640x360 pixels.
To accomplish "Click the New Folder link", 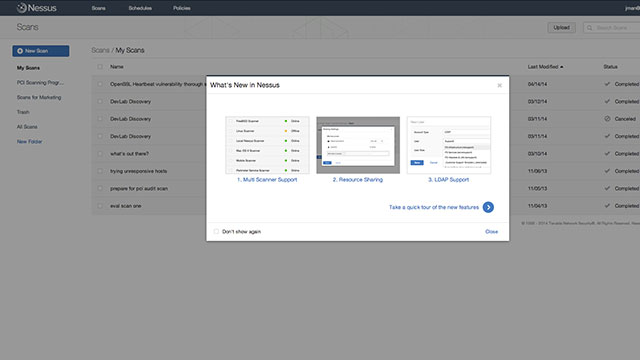I will [29, 142].
